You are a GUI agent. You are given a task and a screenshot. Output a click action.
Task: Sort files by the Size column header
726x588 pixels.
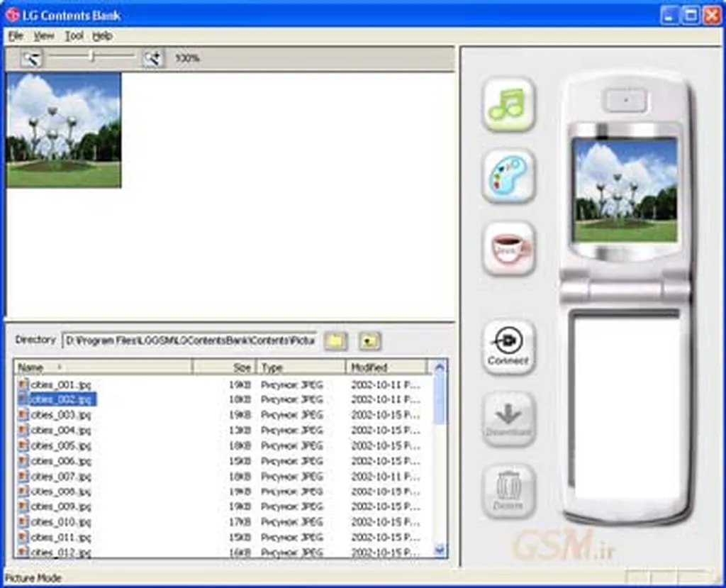coord(242,367)
